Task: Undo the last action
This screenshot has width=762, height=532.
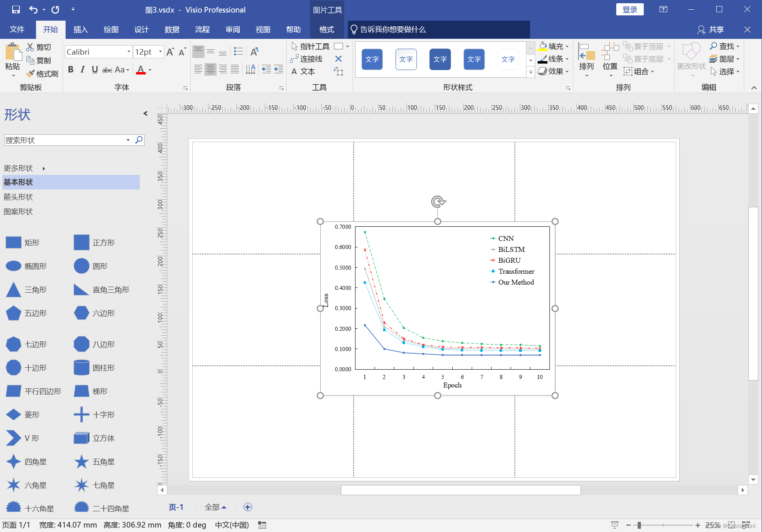Action: 34,9
